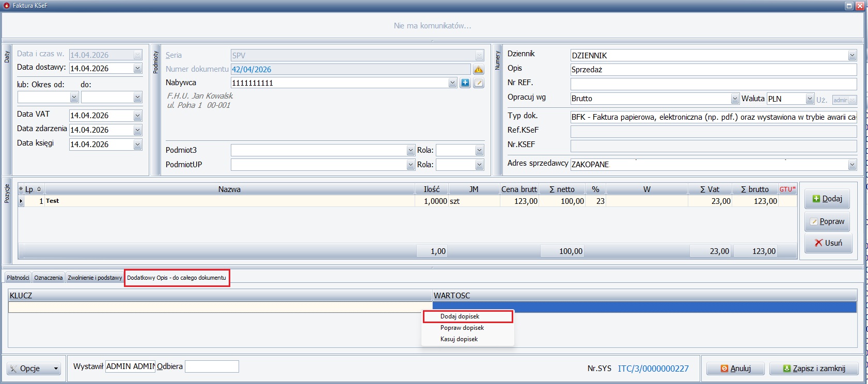This screenshot has height=384, width=868.
Task: Open the Data dostawy date dropdown
Action: [x=137, y=69]
